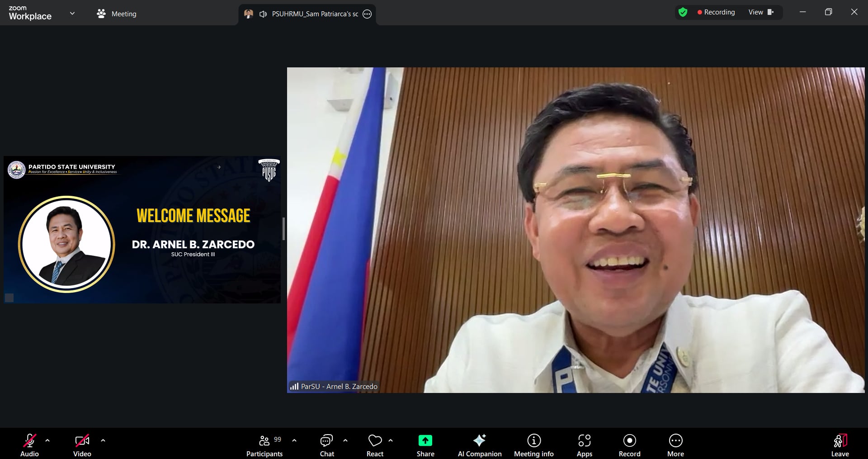Screen dimensions: 868x459
Task: Click the shared Welcome Message slide
Action: coord(142,230)
